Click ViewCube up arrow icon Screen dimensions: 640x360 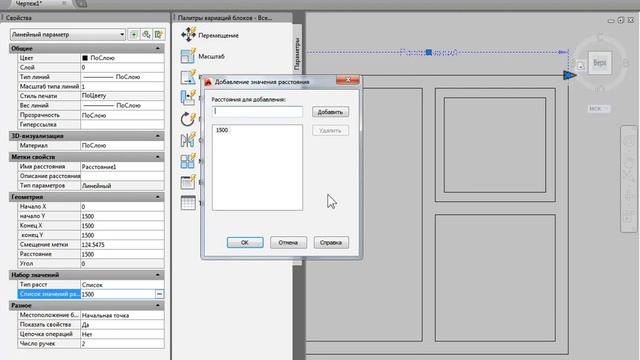(x=581, y=66)
